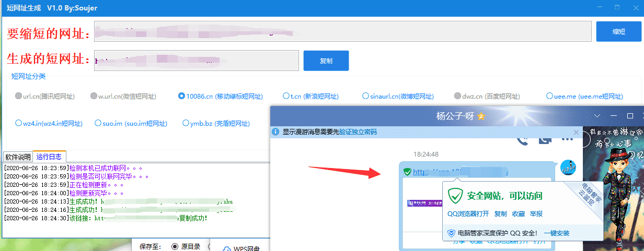Click log line 检测更新完毕
This screenshot has width=644, height=251.
point(64,193)
